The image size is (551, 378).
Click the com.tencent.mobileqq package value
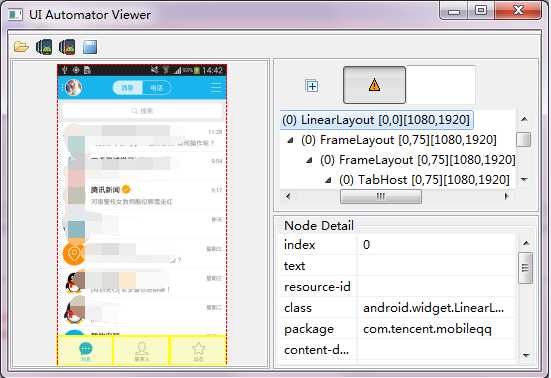pos(427,329)
